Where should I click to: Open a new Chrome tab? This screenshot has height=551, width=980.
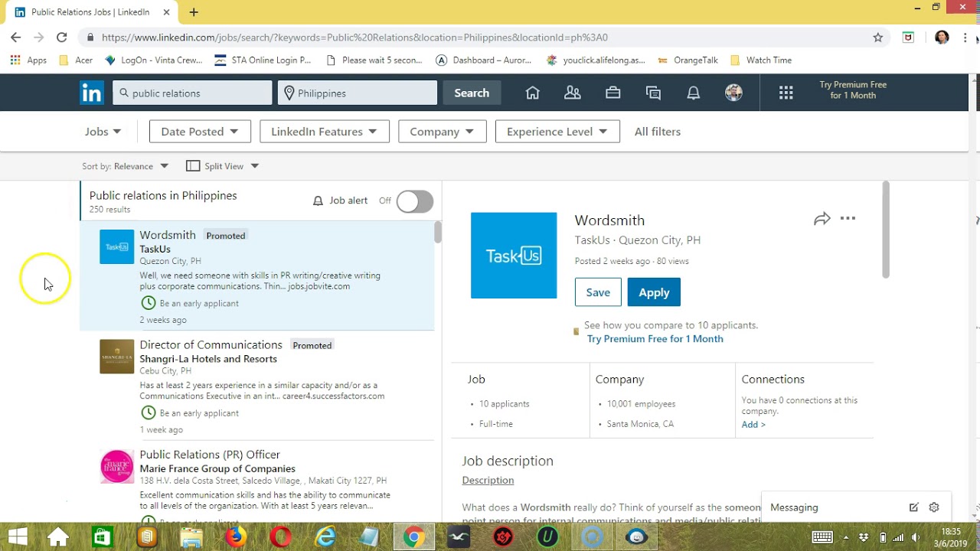click(194, 12)
